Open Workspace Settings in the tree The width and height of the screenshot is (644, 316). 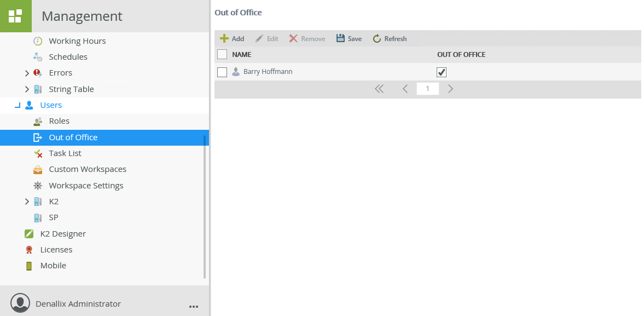[x=86, y=186]
